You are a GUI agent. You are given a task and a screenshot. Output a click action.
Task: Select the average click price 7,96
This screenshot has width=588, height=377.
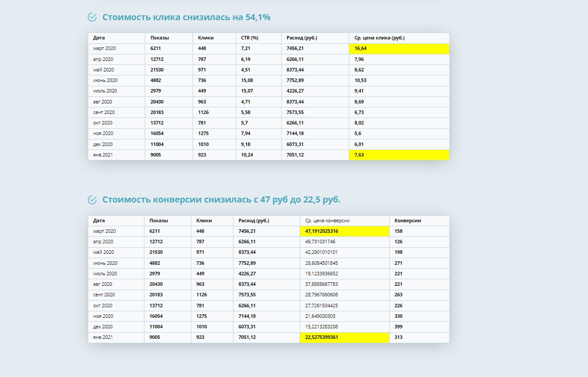[359, 59]
